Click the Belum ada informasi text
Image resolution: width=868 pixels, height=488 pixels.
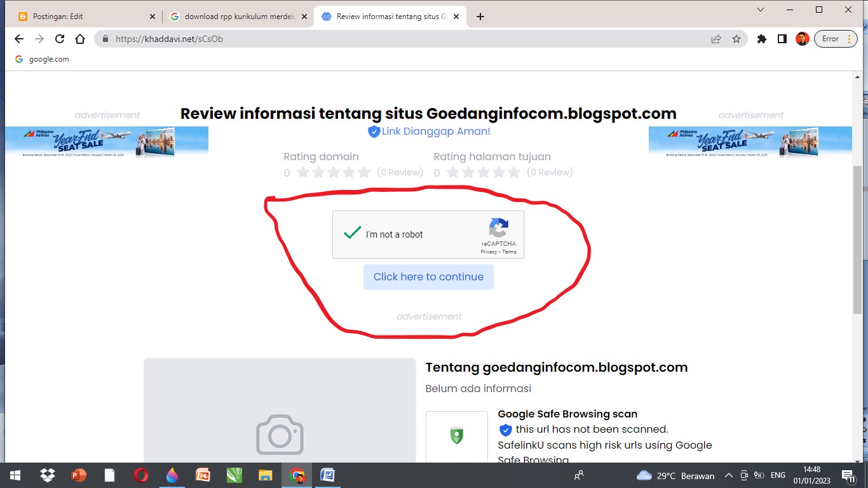pos(478,388)
